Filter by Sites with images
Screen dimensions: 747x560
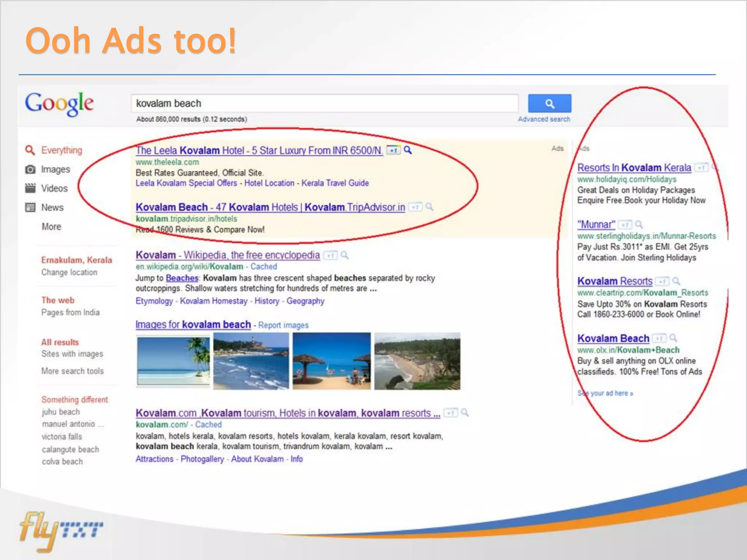coord(72,354)
